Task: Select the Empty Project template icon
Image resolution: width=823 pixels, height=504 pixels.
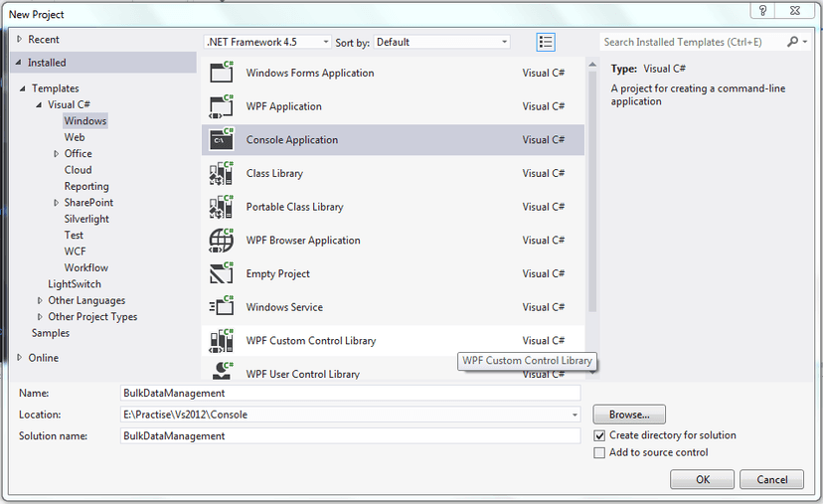Action: coord(222,273)
